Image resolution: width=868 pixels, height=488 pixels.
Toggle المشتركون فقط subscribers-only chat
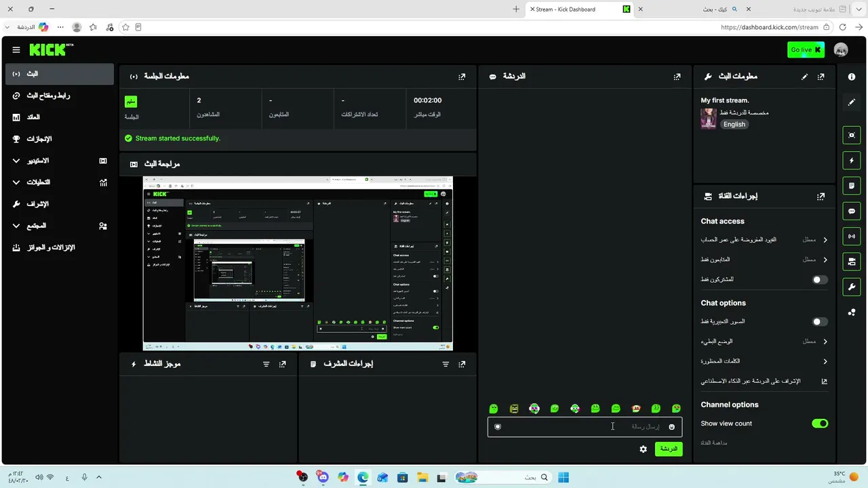820,279
